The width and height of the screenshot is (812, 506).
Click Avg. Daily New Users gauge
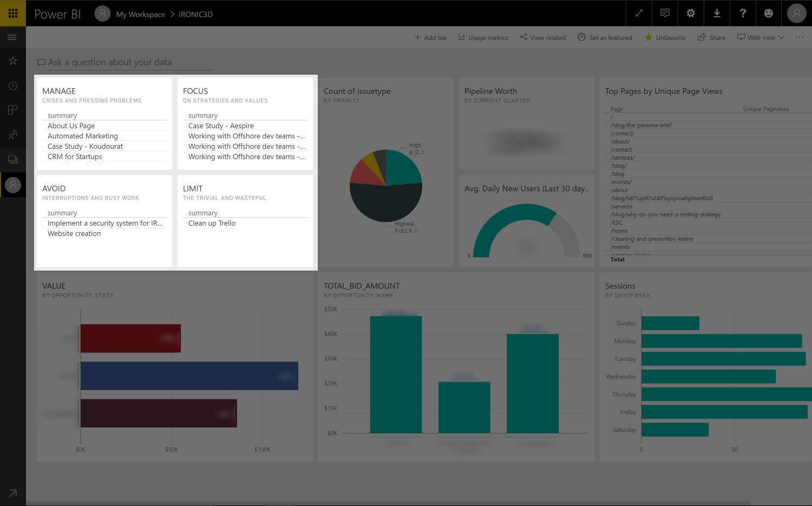(x=526, y=231)
